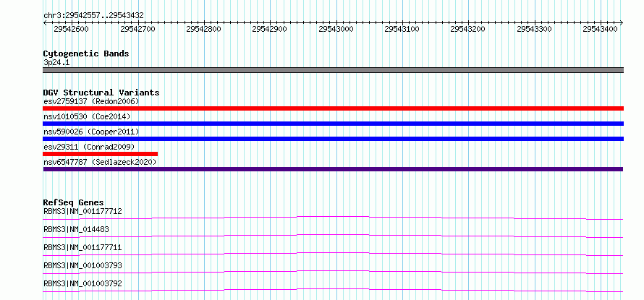Click the gray 3p24.1 cytogenetic band bar
Image resolution: width=644 pixels, height=300 pixels.
(333, 70)
